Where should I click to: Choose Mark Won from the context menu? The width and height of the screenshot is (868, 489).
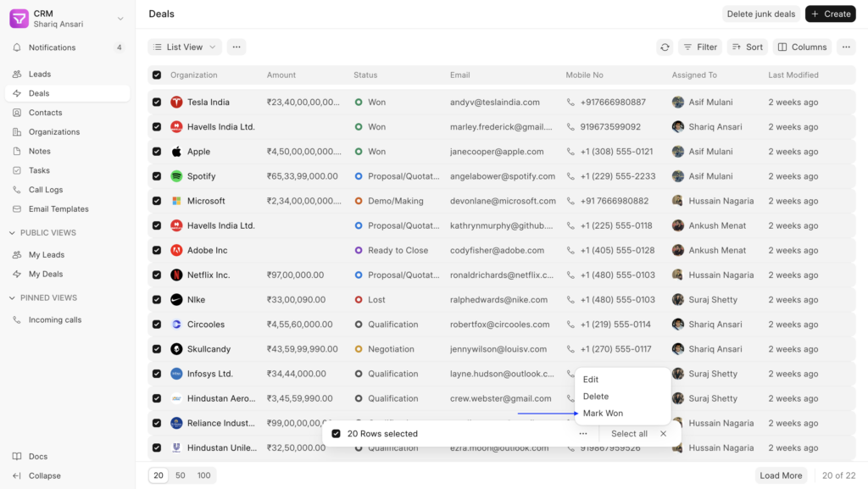tap(603, 414)
